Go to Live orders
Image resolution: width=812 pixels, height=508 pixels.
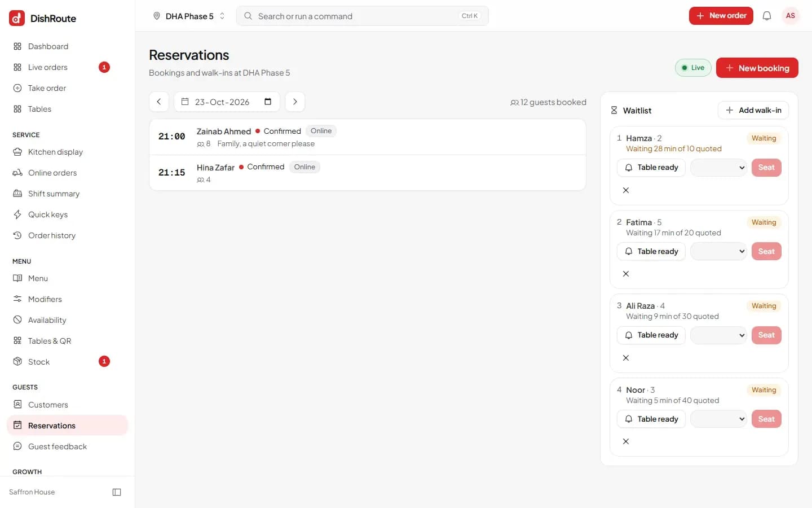click(x=68, y=67)
